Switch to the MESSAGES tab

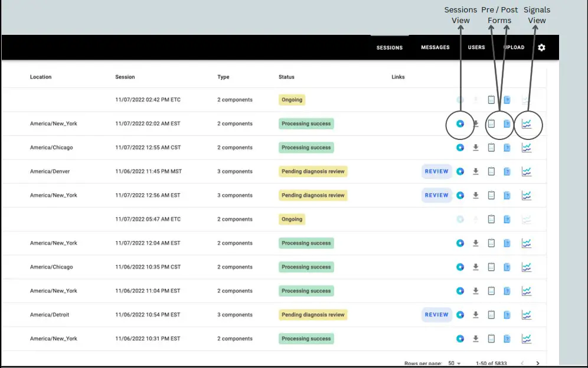(435, 47)
